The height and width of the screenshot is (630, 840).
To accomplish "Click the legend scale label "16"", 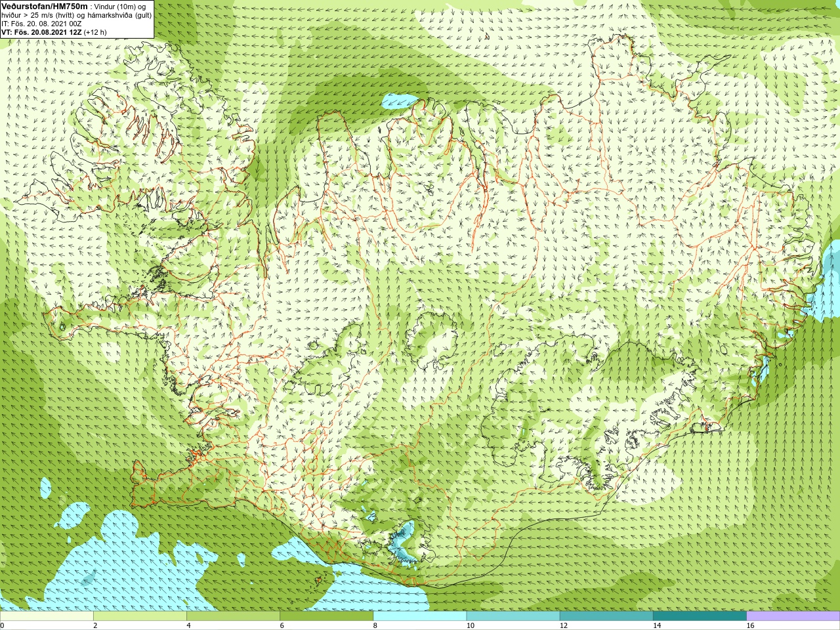I will tap(750, 625).
